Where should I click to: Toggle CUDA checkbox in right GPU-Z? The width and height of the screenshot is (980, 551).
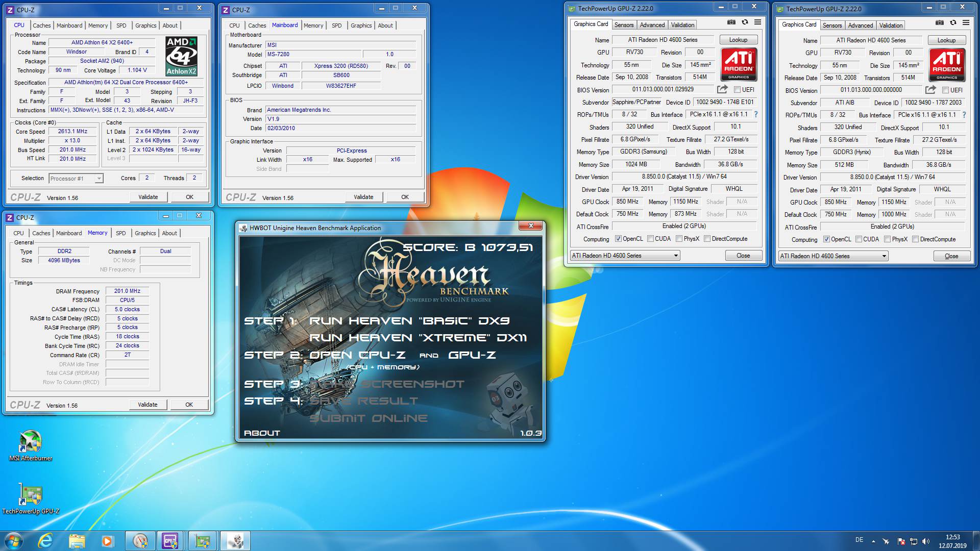tap(859, 239)
